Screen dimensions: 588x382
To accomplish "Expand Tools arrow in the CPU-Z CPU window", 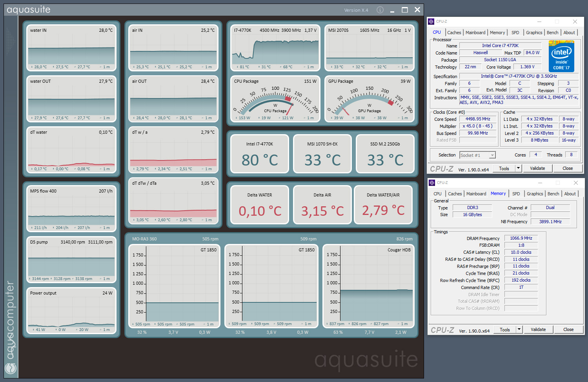I will click(x=518, y=168).
